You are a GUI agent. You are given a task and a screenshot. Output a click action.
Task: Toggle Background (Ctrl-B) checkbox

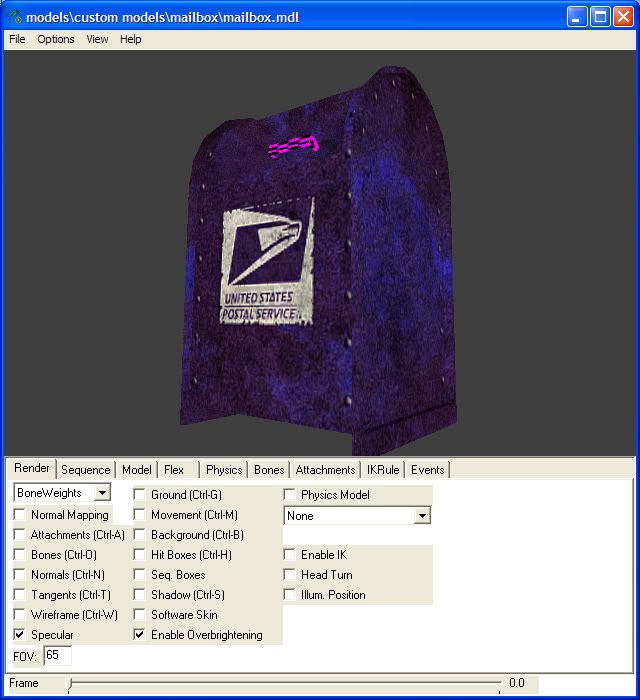point(139,535)
